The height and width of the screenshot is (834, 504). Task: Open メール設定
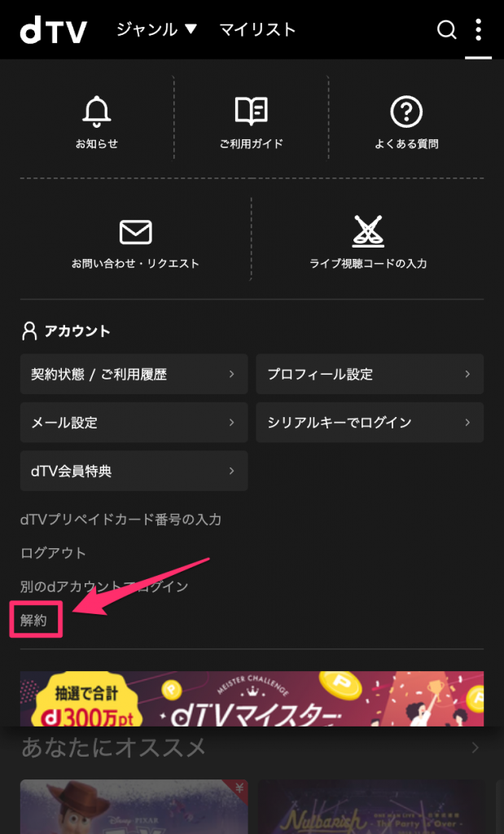(134, 423)
